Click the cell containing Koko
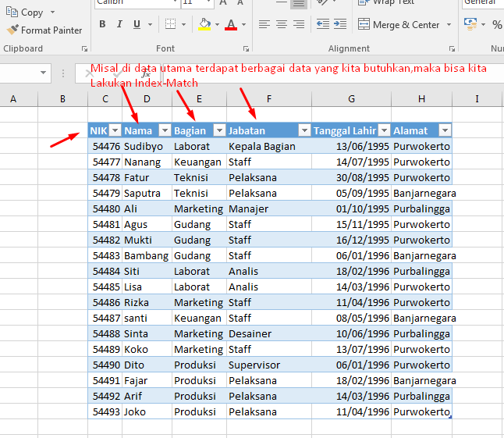504x438 pixels. click(147, 349)
